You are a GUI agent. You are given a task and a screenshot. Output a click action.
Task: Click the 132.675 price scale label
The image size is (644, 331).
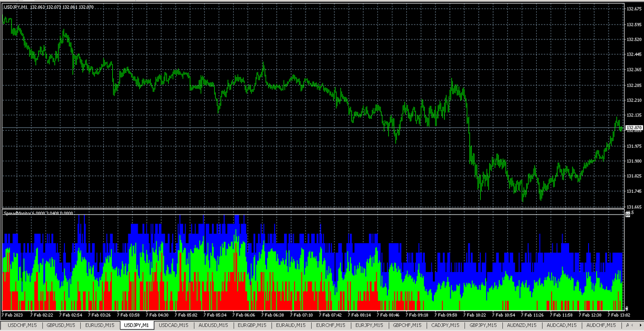pyautogui.click(x=634, y=9)
